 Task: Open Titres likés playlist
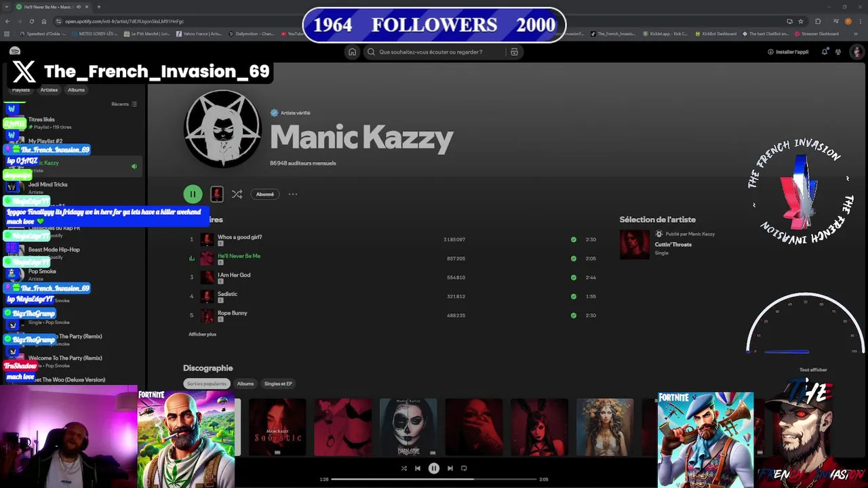coord(72,123)
